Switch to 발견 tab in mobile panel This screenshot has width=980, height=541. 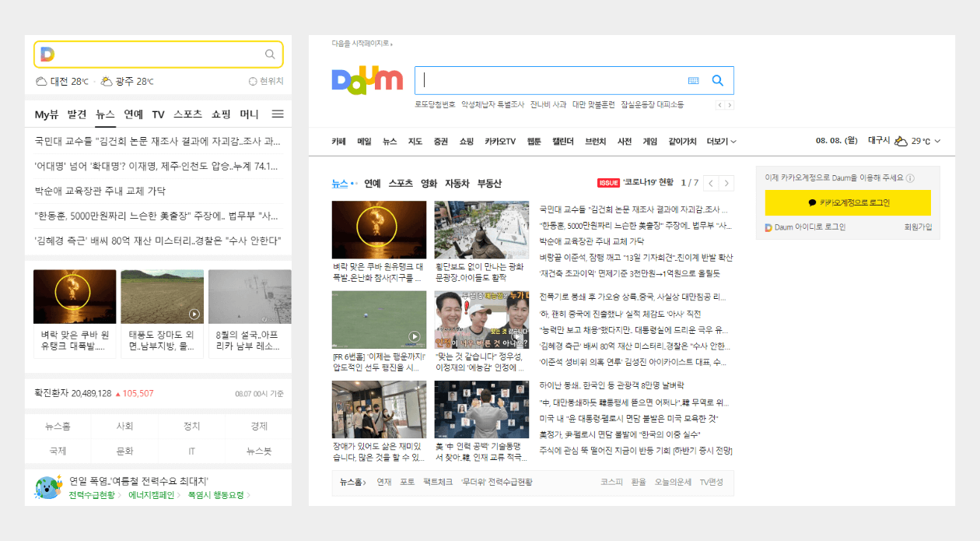point(77,114)
